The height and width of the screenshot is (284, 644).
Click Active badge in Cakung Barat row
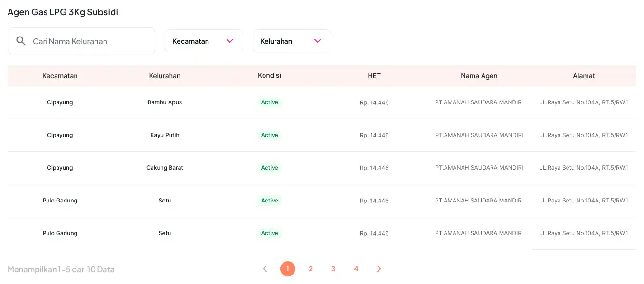pyautogui.click(x=269, y=168)
